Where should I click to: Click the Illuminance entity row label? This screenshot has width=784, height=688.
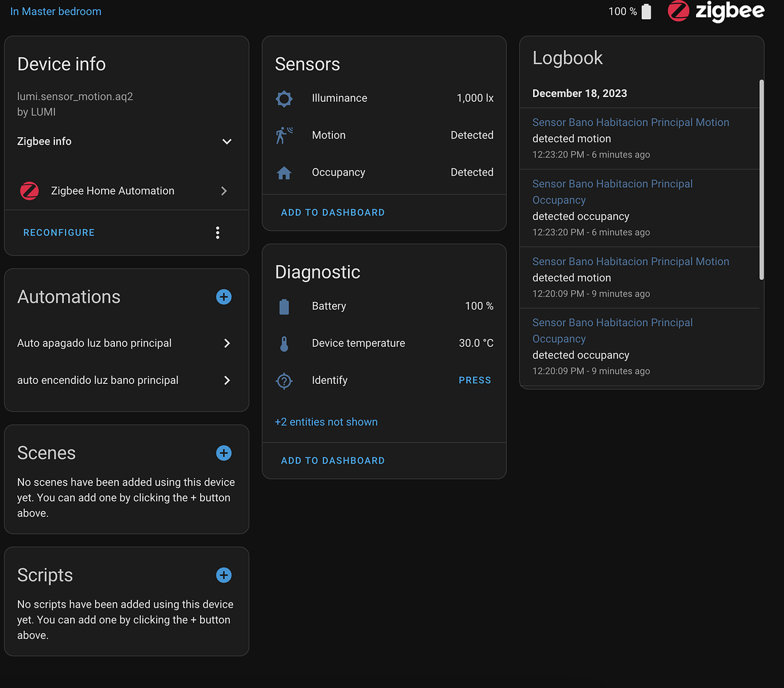[340, 98]
